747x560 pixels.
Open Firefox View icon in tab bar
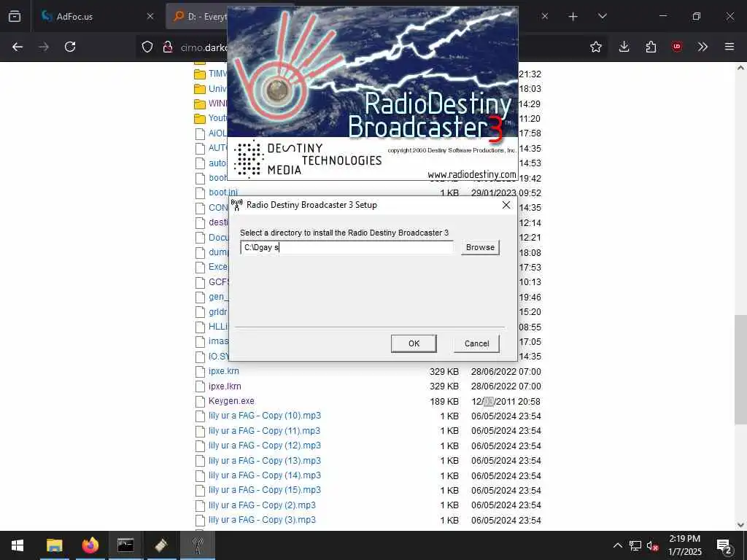[15, 17]
